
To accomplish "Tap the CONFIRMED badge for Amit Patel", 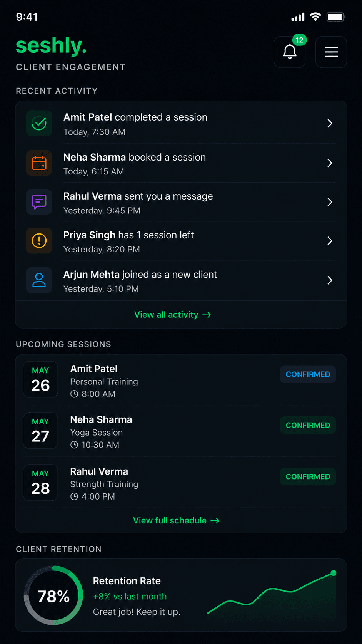I will (308, 374).
